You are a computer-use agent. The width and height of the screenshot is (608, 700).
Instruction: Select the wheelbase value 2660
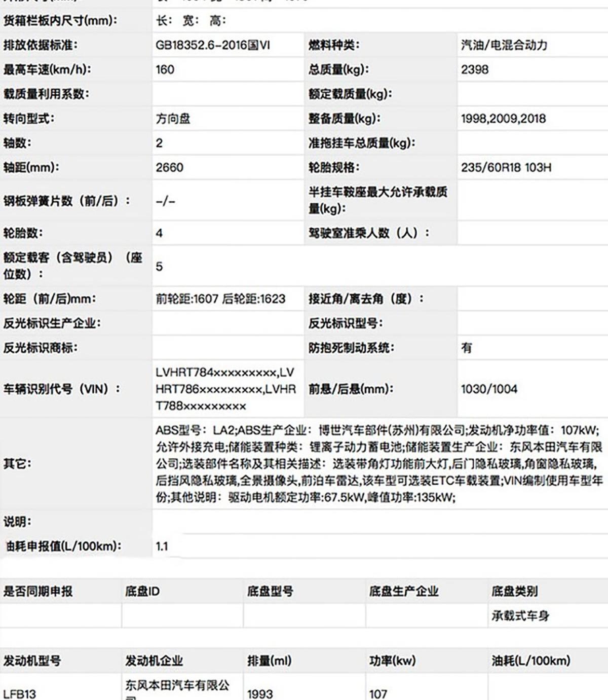[x=169, y=167]
